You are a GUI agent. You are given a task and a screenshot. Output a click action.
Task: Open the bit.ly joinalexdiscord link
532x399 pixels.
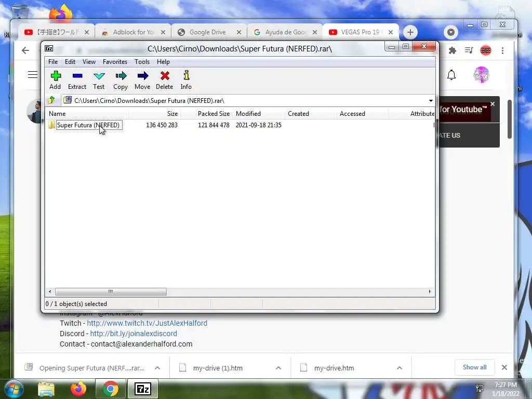click(x=134, y=334)
